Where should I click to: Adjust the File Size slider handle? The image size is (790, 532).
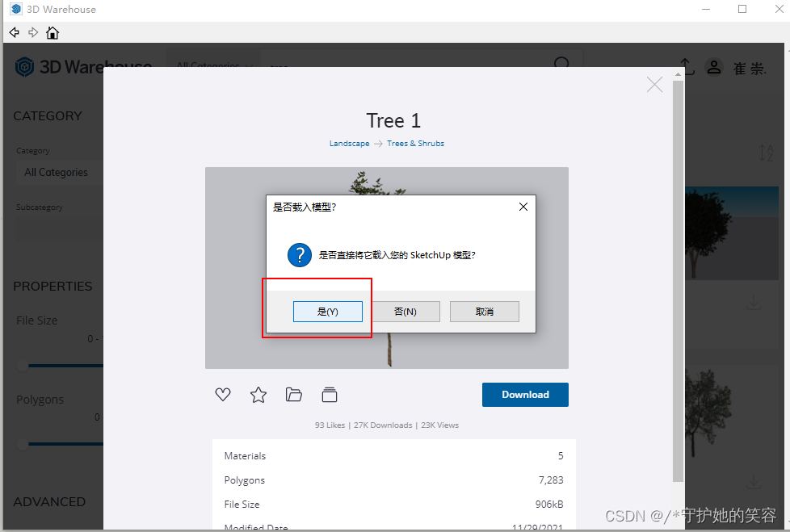[x=23, y=366]
